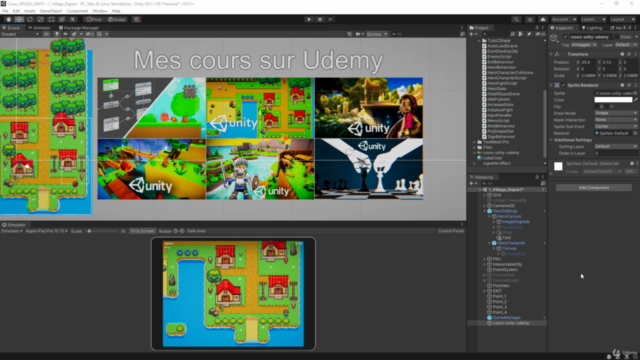
Task: Toggle scene audio speaker icon
Action: point(65,34)
